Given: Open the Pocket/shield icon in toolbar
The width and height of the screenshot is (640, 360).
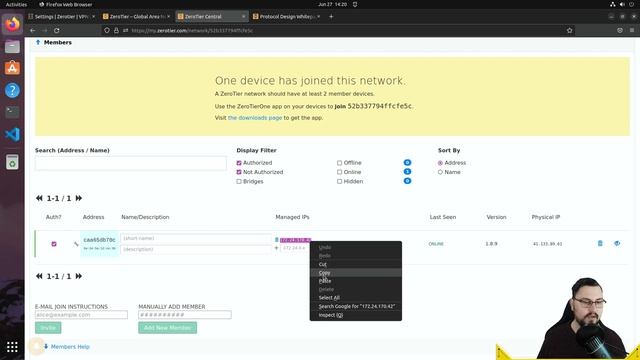Looking at the screenshot, I should point(620,31).
